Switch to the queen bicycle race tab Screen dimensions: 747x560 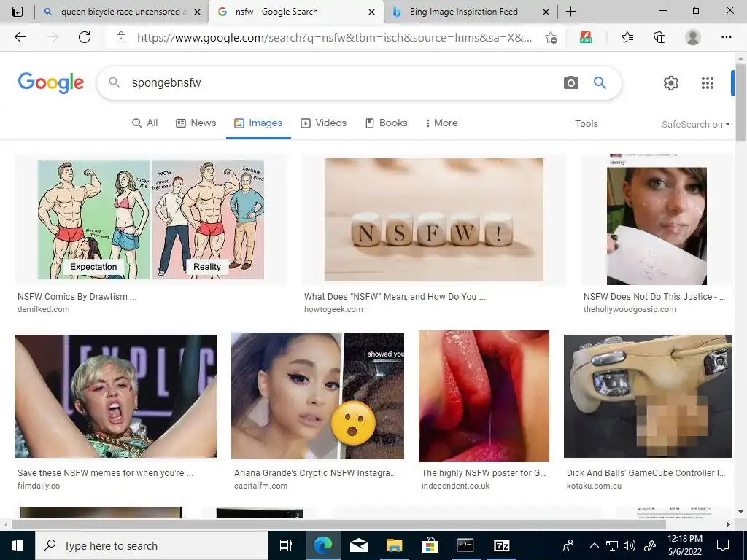tap(120, 12)
